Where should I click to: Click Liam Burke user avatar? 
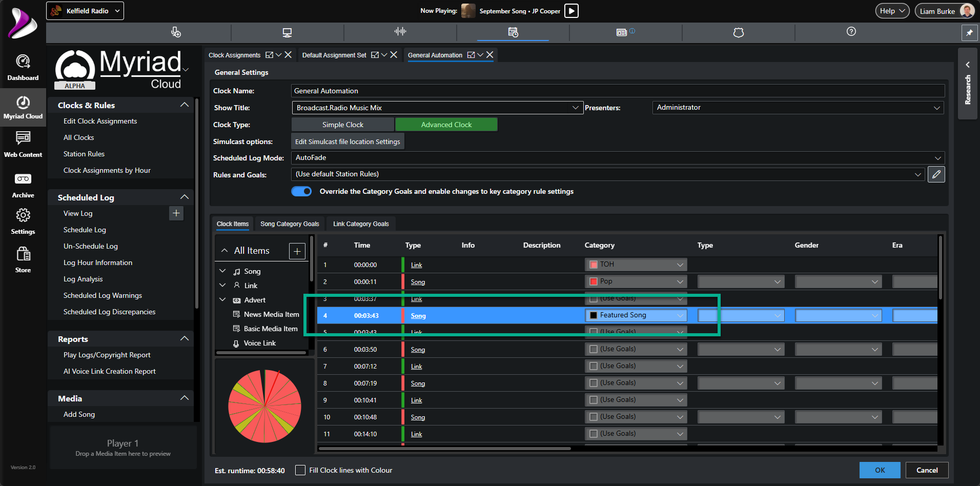pyautogui.click(x=966, y=11)
